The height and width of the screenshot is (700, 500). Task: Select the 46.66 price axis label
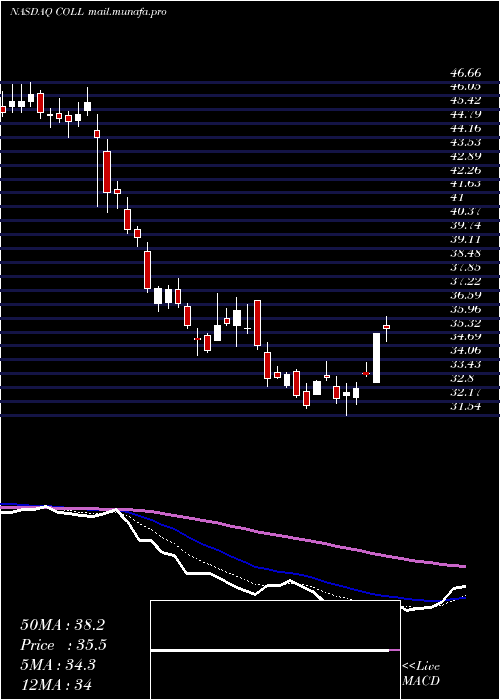click(x=465, y=73)
